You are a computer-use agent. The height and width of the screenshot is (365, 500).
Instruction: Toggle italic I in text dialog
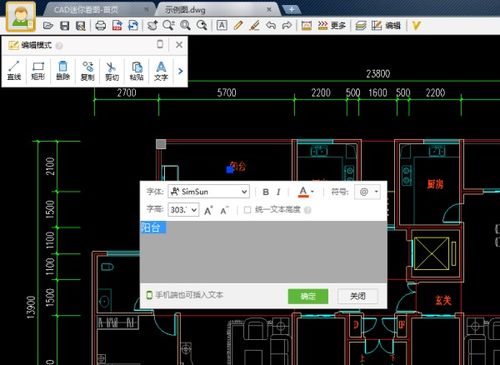point(278,192)
